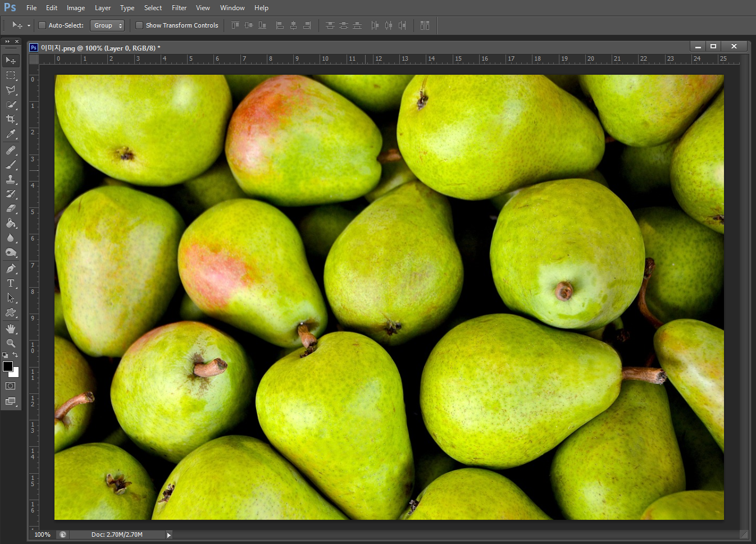The image size is (756, 544).
Task: Select the Move tool in the toolbox
Action: [x=11, y=60]
